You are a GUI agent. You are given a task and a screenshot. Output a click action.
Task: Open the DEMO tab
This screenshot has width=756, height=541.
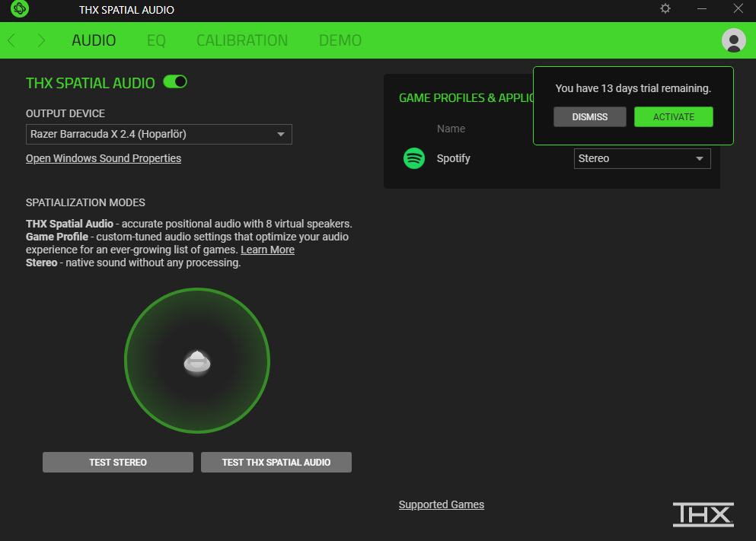pyautogui.click(x=340, y=40)
